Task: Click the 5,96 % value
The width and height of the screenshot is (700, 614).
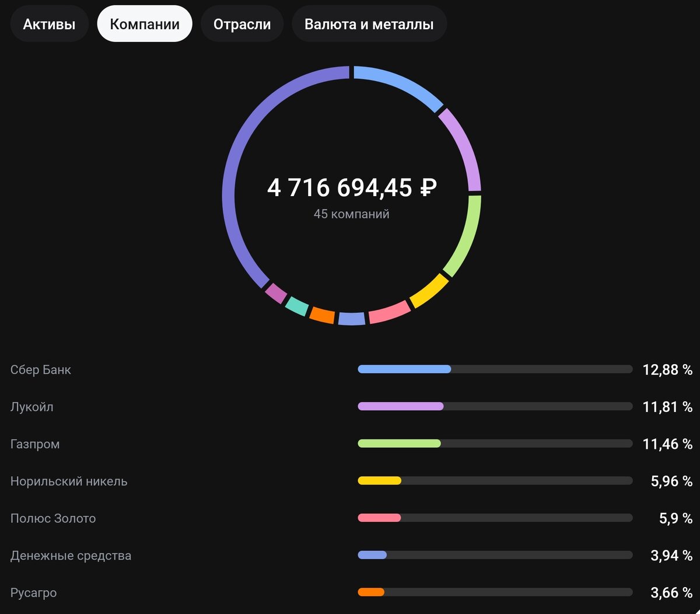Action: click(x=671, y=482)
